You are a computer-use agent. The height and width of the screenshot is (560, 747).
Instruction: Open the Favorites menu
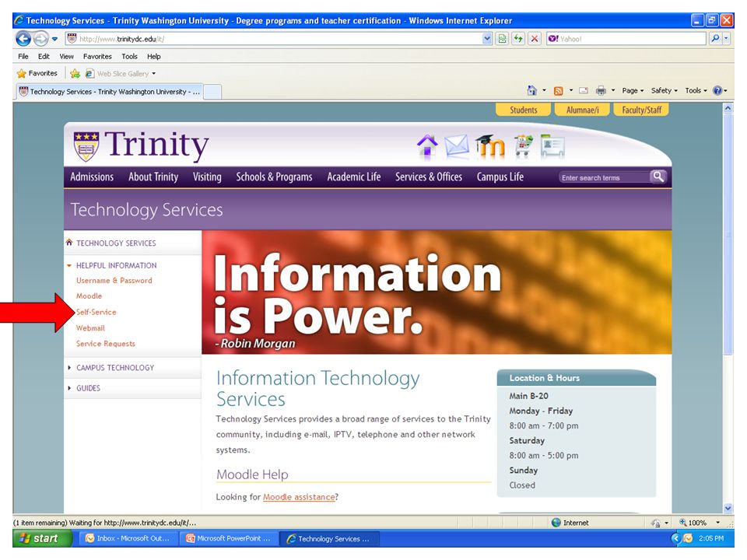[x=97, y=56]
